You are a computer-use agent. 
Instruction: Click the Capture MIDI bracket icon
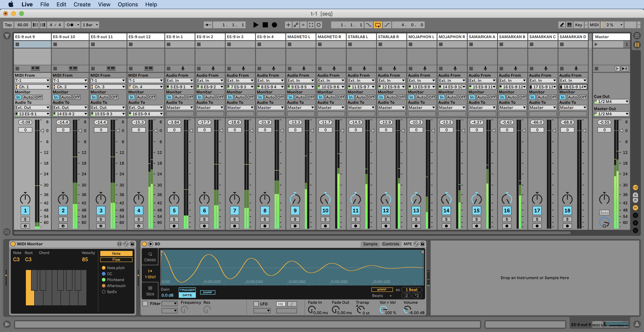click(311, 25)
